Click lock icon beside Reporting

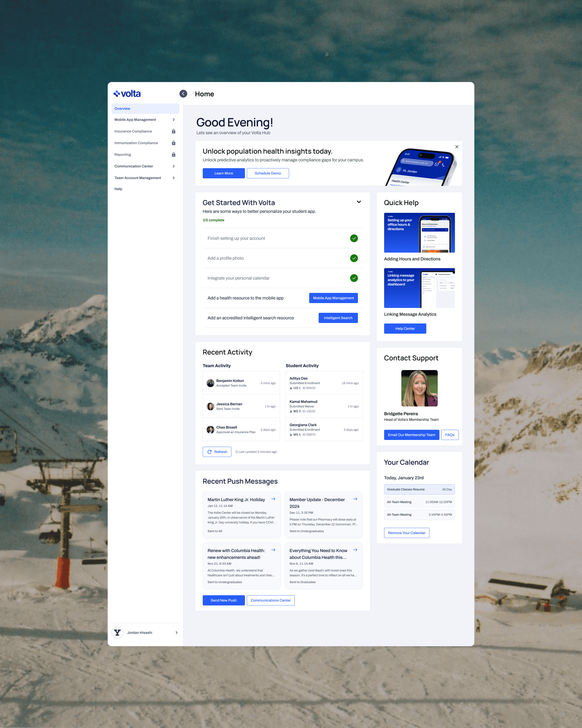tap(173, 155)
